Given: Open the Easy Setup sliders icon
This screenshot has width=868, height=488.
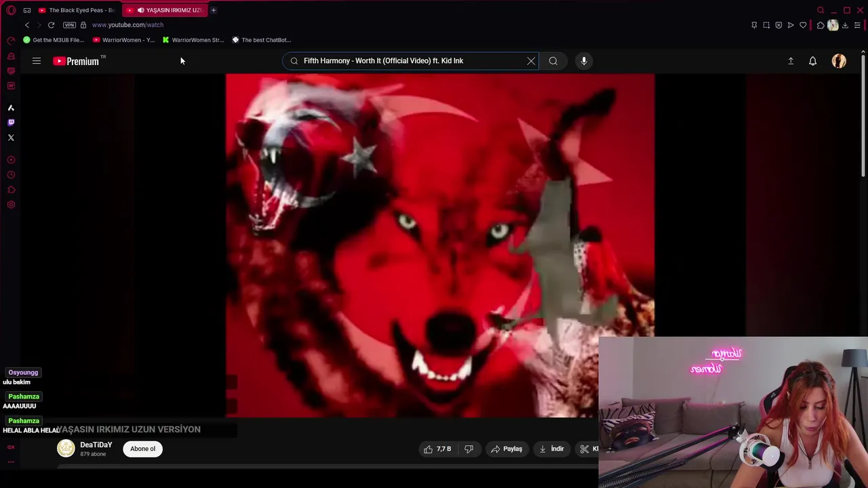Looking at the screenshot, I should 857,25.
